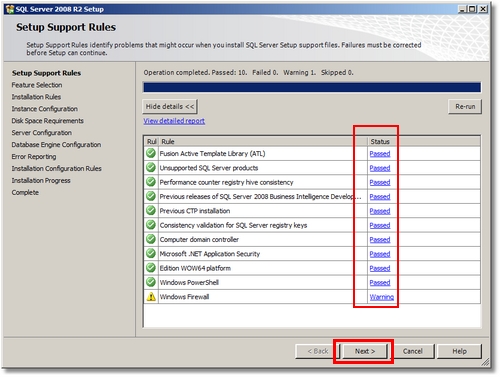Select the Database Engine Configuration step

[x=56, y=145]
